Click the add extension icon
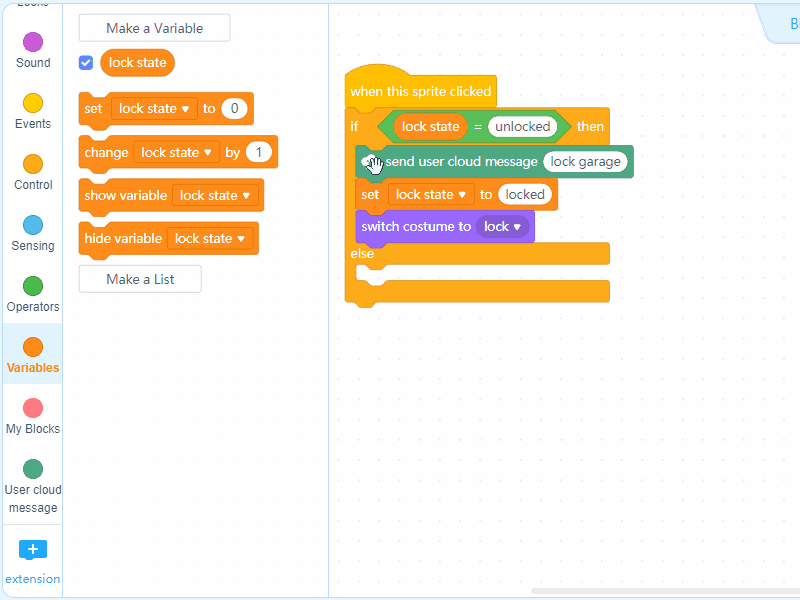Viewport: 800px width, 600px height. pos(33,550)
